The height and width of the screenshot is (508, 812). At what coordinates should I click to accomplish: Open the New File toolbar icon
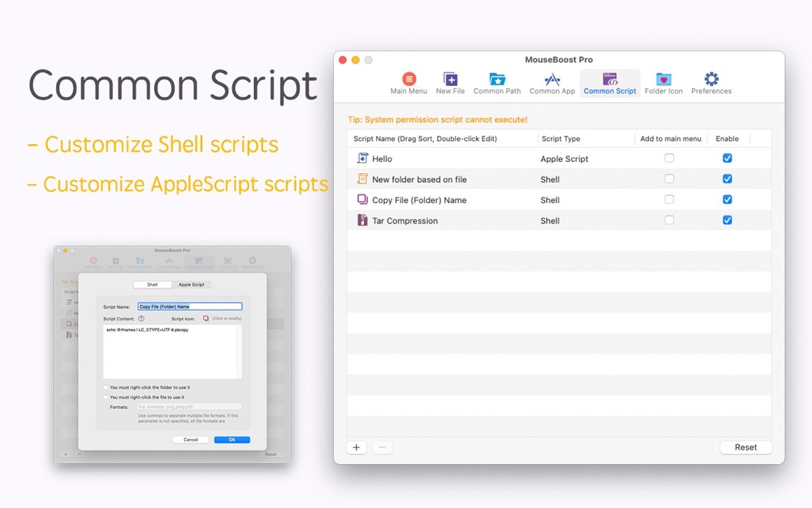[x=450, y=79]
